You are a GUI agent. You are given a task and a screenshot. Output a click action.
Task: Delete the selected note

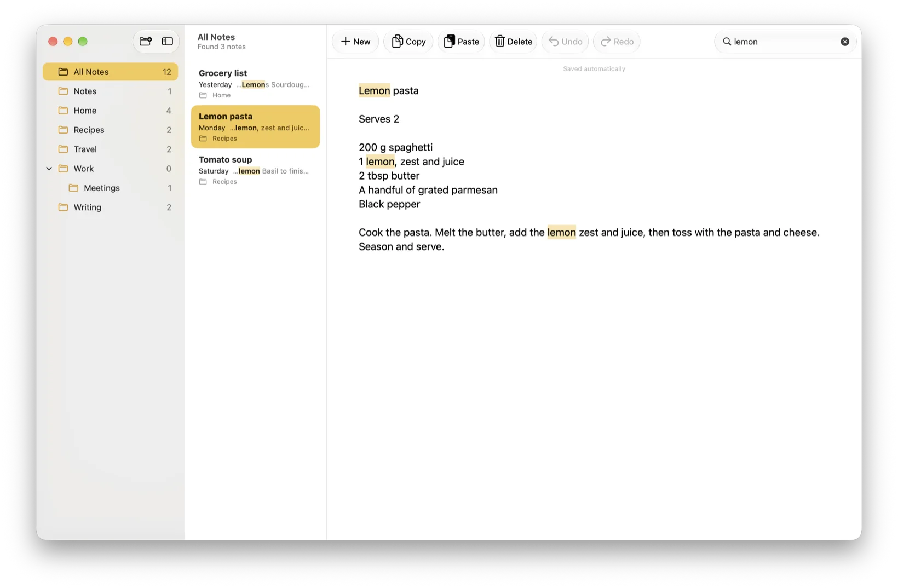pos(513,42)
